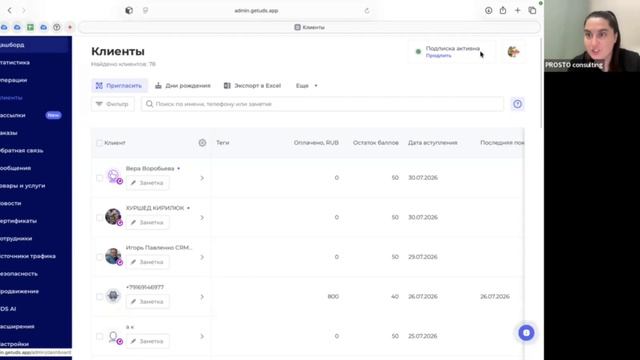Click the question mark bookmark icon
The height and width of the screenshot is (360, 640).
point(57,27)
